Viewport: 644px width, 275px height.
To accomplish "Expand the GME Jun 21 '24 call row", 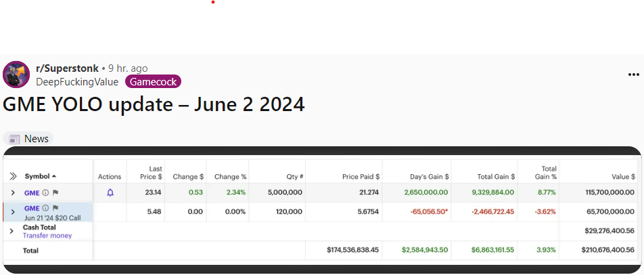I will 13,212.
